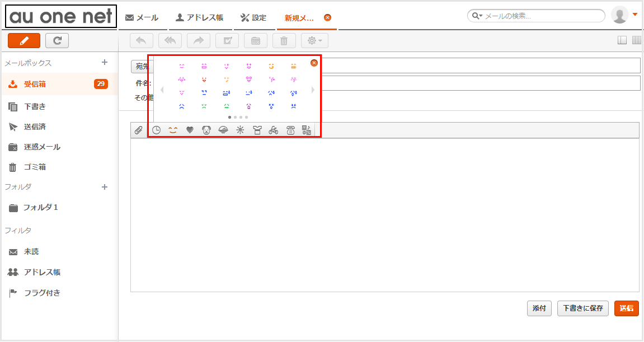
Task: Insert the red tongue face emoji
Action: [x=204, y=79]
